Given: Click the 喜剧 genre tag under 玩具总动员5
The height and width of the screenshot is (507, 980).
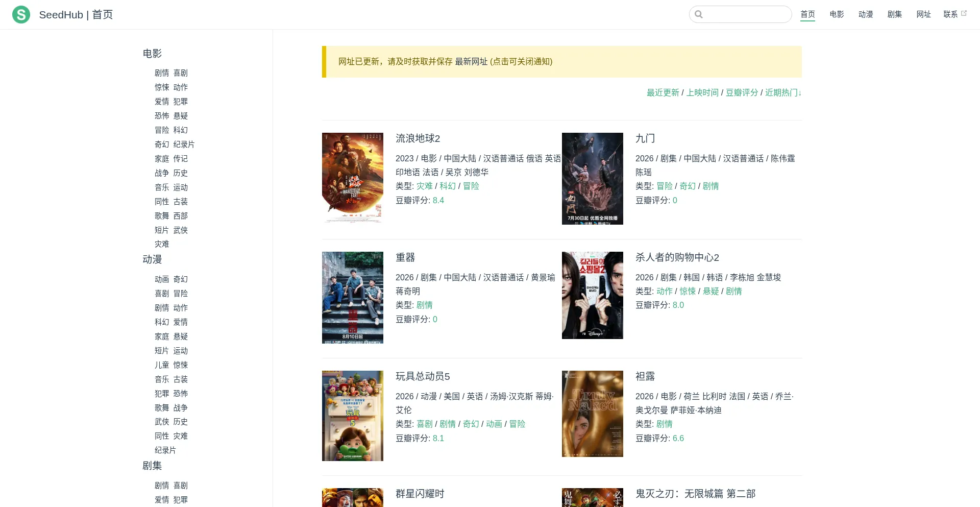Looking at the screenshot, I should [425, 424].
